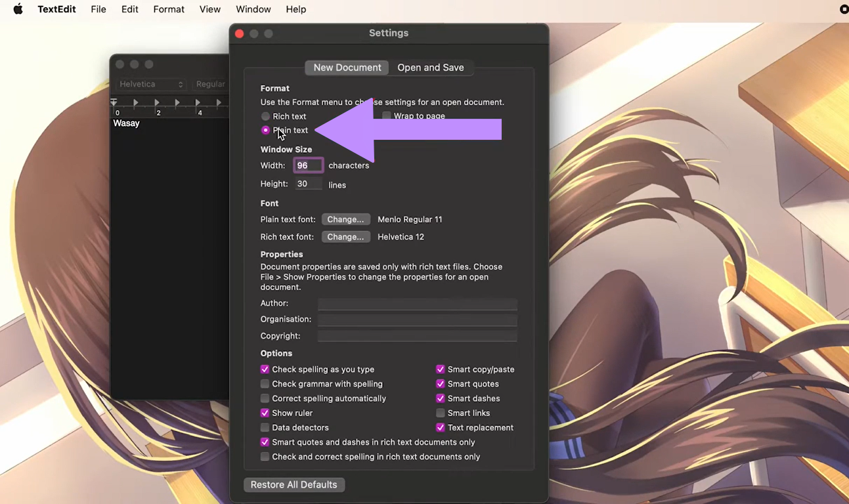Click Restore All Defaults
This screenshot has height=504, width=849.
[x=294, y=484]
